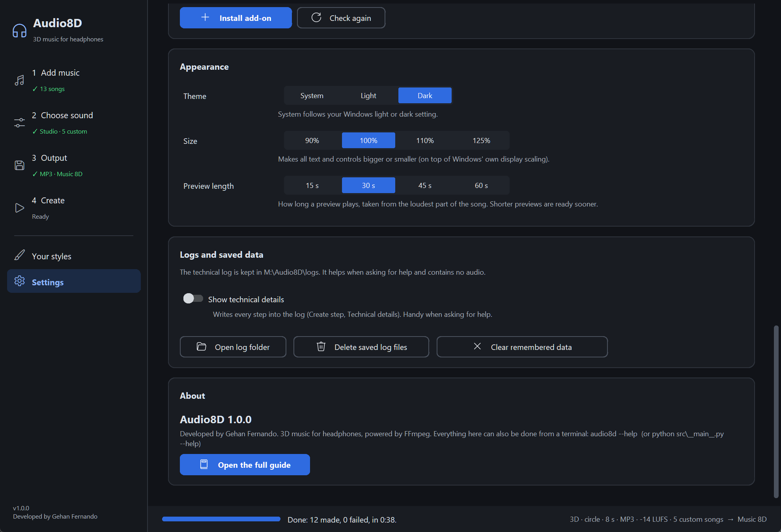Select the System theme option
Viewport: 781px width, 532px height.
312,95
